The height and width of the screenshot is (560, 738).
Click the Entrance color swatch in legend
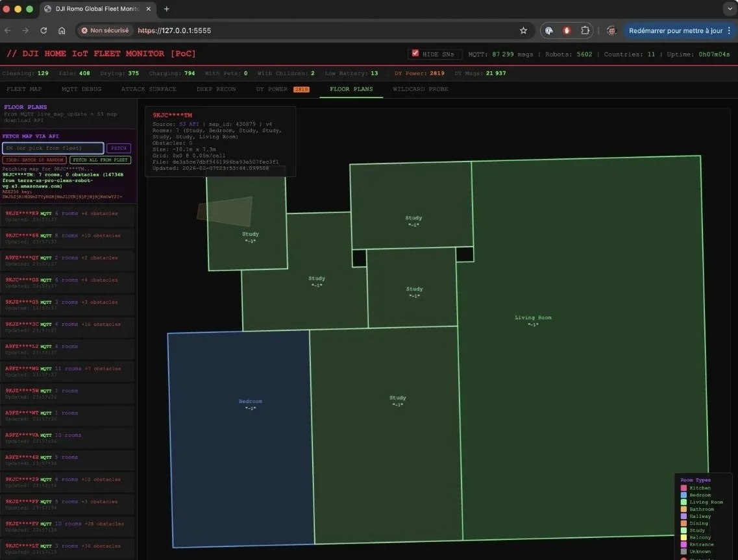tap(683, 544)
